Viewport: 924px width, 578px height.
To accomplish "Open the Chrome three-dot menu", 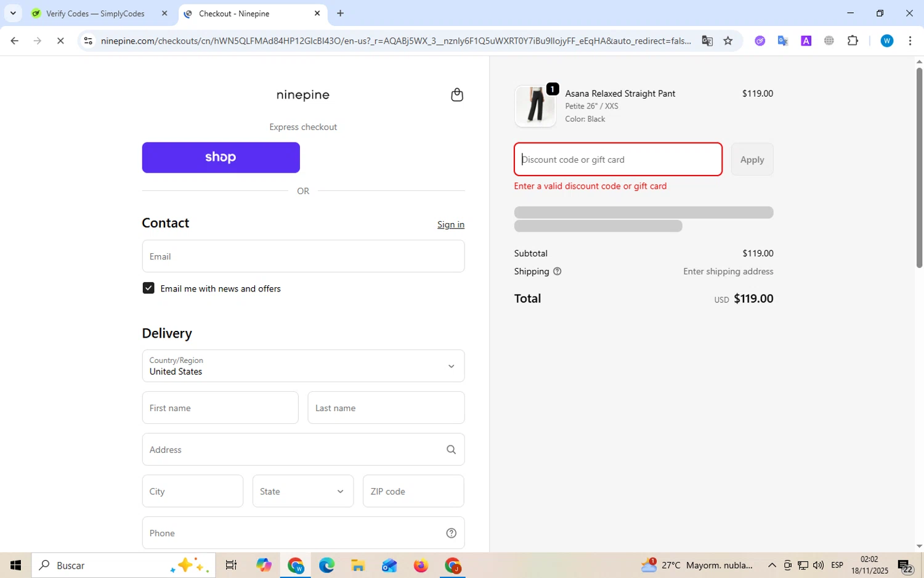I will pos(910,41).
